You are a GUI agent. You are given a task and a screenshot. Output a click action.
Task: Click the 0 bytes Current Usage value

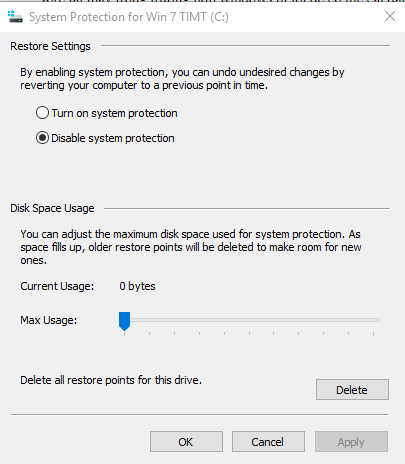(x=137, y=286)
